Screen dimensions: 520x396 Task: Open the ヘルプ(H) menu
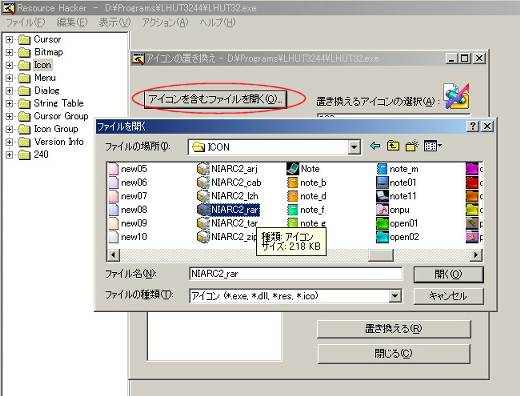tap(217, 22)
